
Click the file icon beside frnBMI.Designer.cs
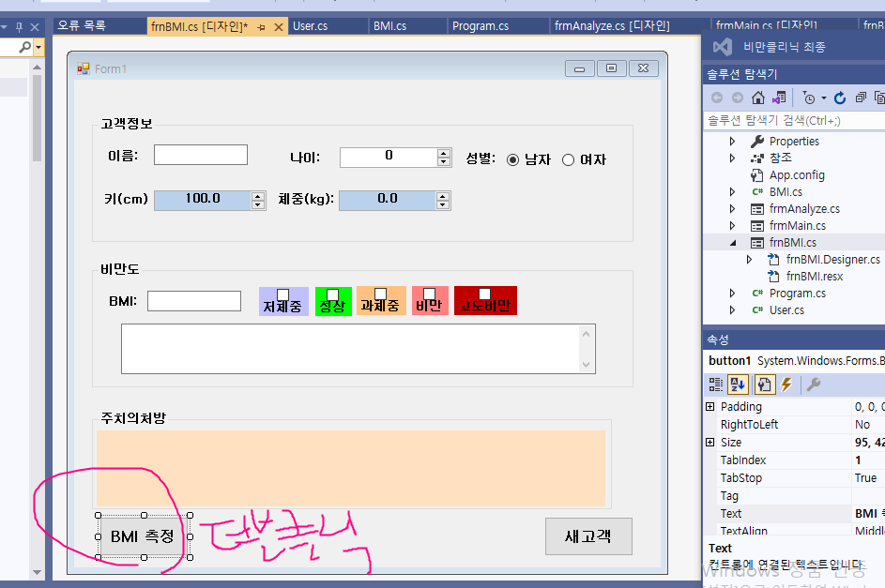(774, 260)
